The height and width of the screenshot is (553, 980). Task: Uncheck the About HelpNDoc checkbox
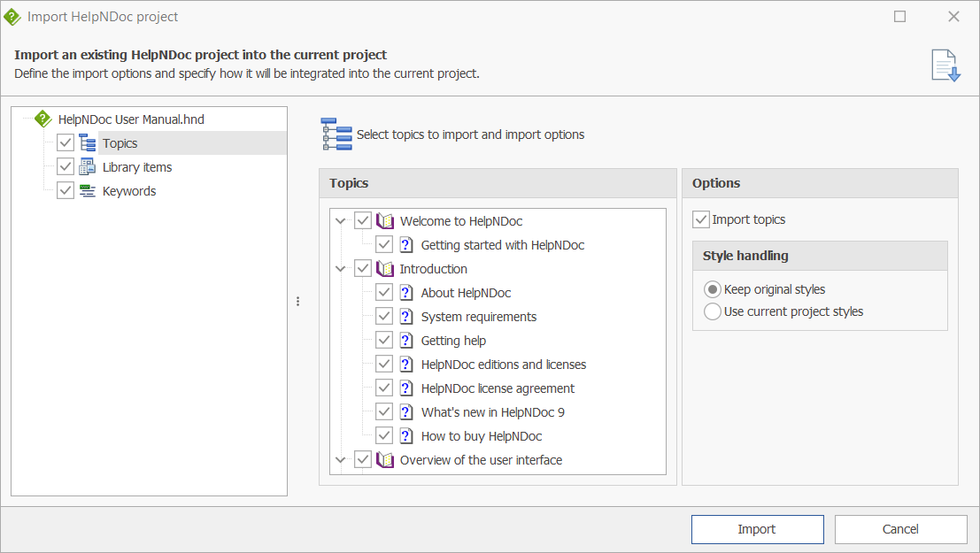tap(384, 292)
